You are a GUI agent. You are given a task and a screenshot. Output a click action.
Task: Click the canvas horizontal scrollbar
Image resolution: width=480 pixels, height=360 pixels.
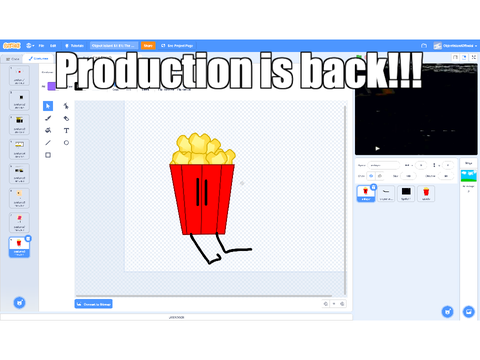204,295
